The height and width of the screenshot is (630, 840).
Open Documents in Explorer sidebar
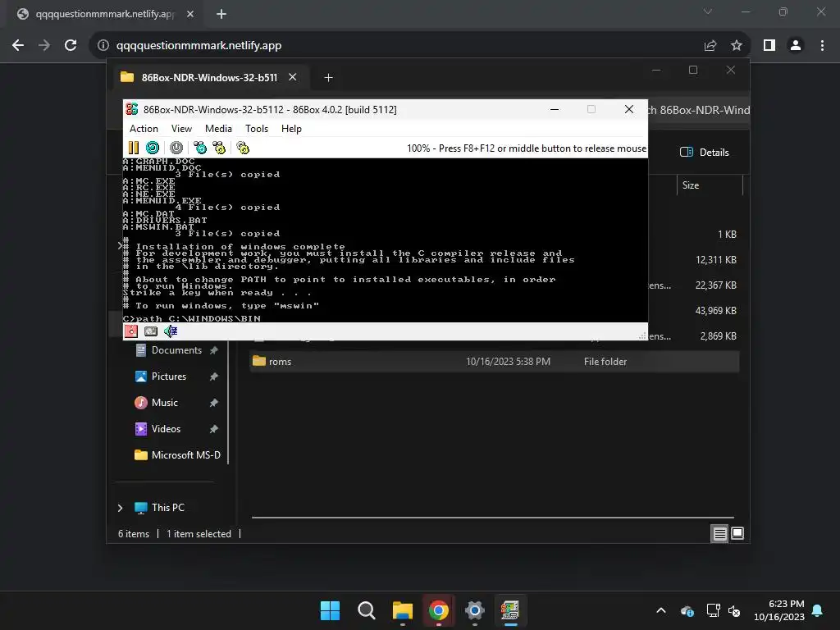176,350
